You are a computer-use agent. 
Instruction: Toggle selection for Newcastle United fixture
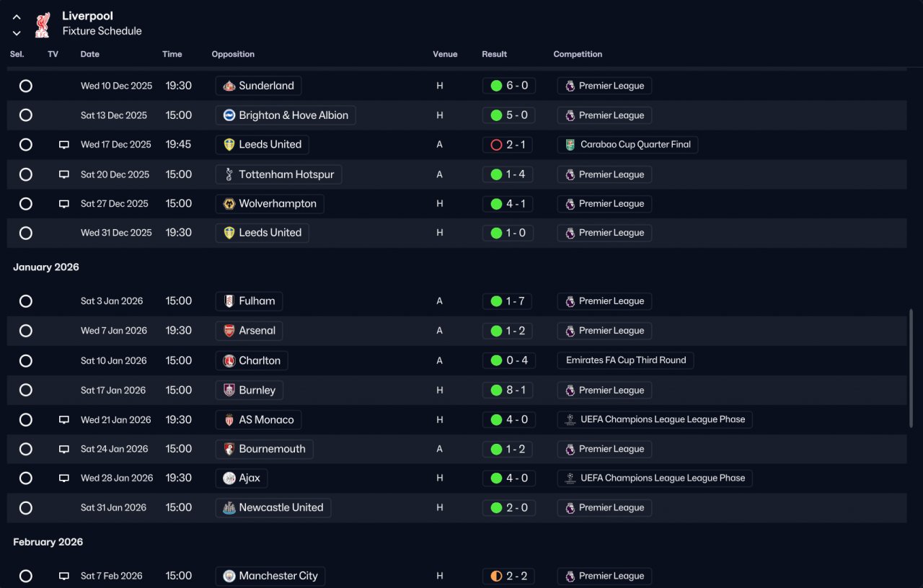pyautogui.click(x=26, y=508)
